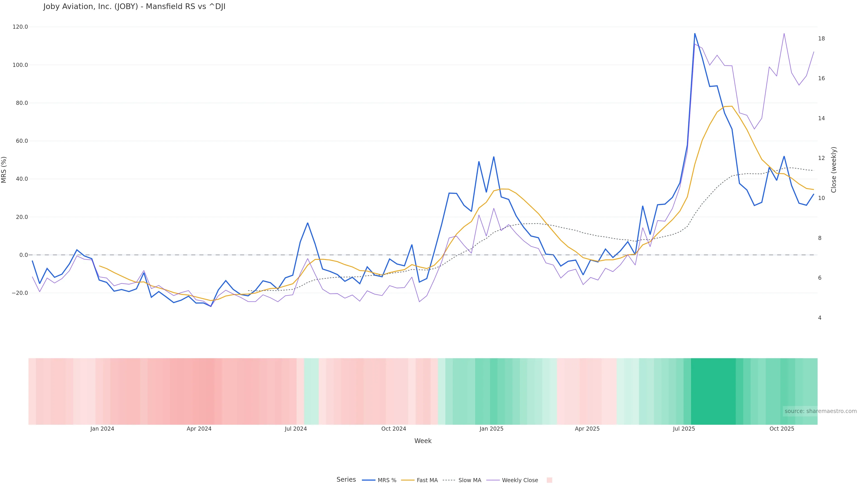Click the Jul 2025 x-axis tick label
The height and width of the screenshot is (488, 868).
click(684, 429)
